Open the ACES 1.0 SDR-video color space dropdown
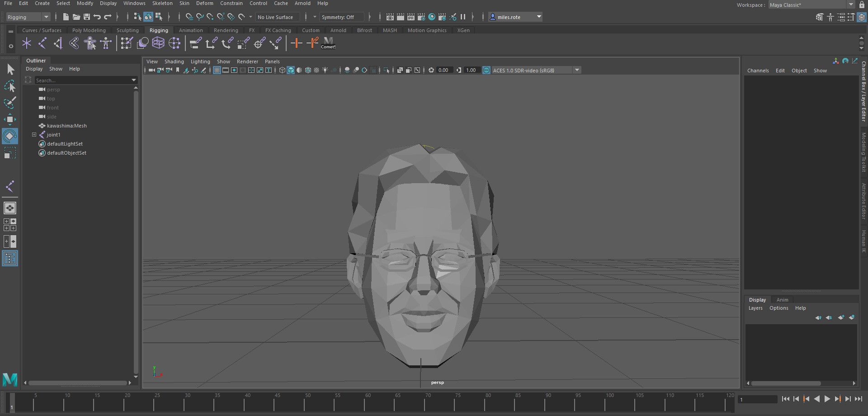The height and width of the screenshot is (416, 868). point(577,70)
